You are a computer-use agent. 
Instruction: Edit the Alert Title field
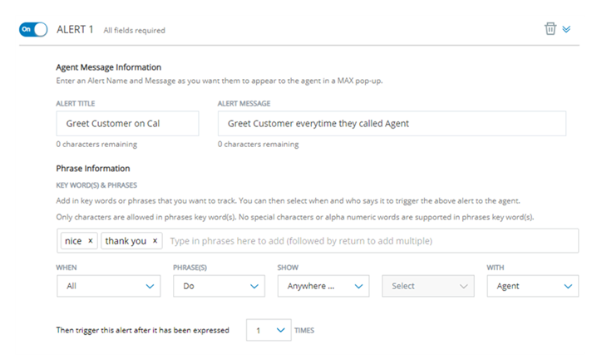[127, 123]
